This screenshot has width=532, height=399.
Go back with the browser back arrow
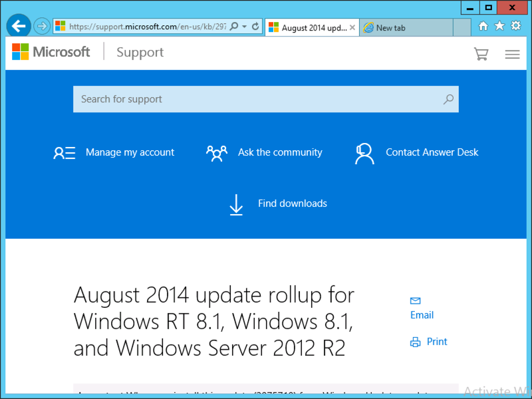point(19,26)
